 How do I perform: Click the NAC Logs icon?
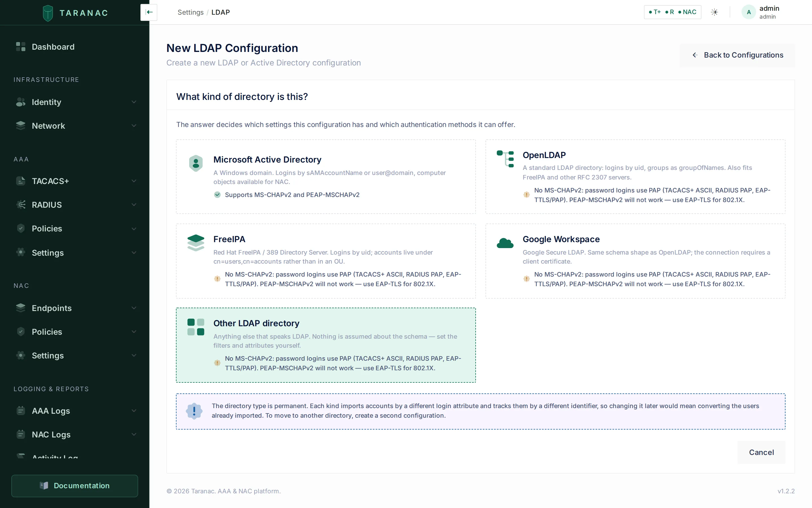(x=21, y=434)
